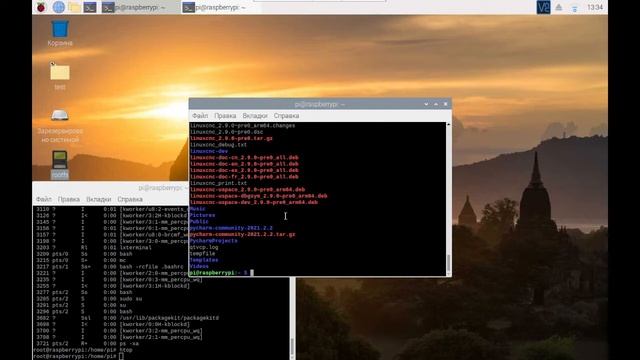Click the eject media tray icon
The width and height of the screenshot is (640, 360).
[x=558, y=7]
